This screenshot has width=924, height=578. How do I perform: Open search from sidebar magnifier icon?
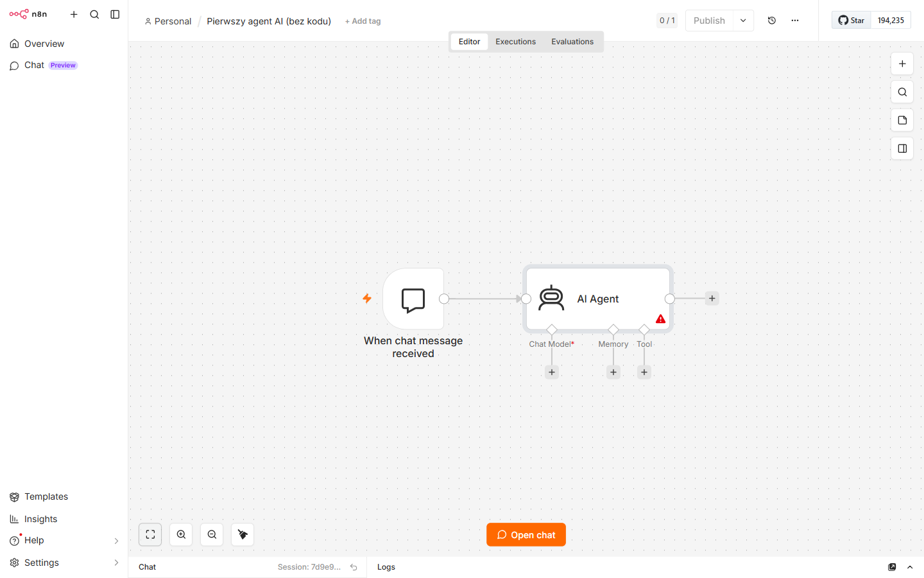coord(94,14)
